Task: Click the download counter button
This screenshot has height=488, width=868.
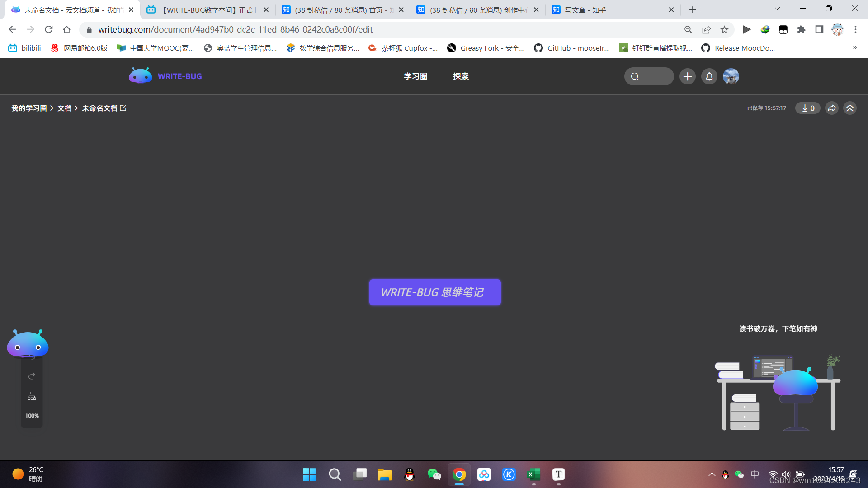Action: (807, 108)
